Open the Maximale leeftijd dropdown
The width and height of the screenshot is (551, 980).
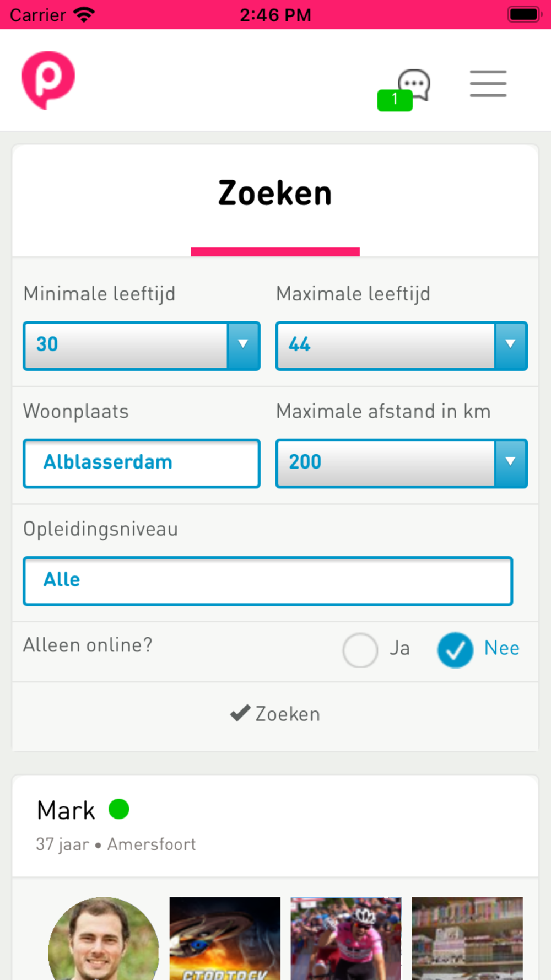point(401,346)
